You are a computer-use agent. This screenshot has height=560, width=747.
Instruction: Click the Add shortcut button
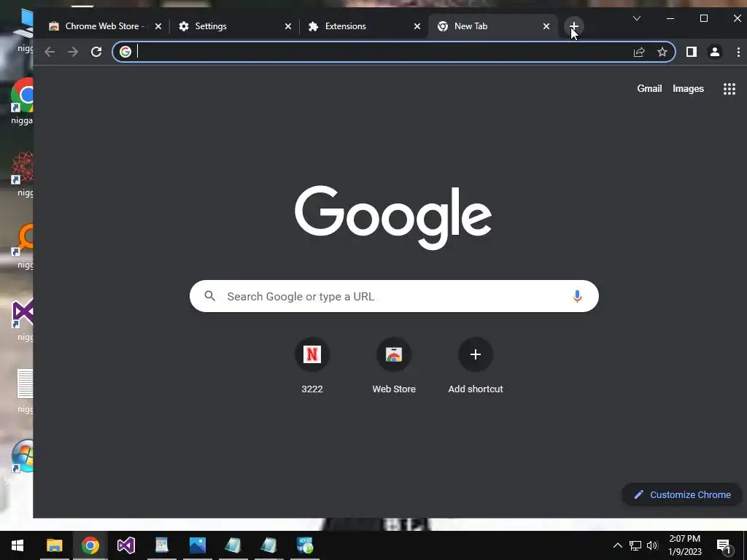[476, 366]
